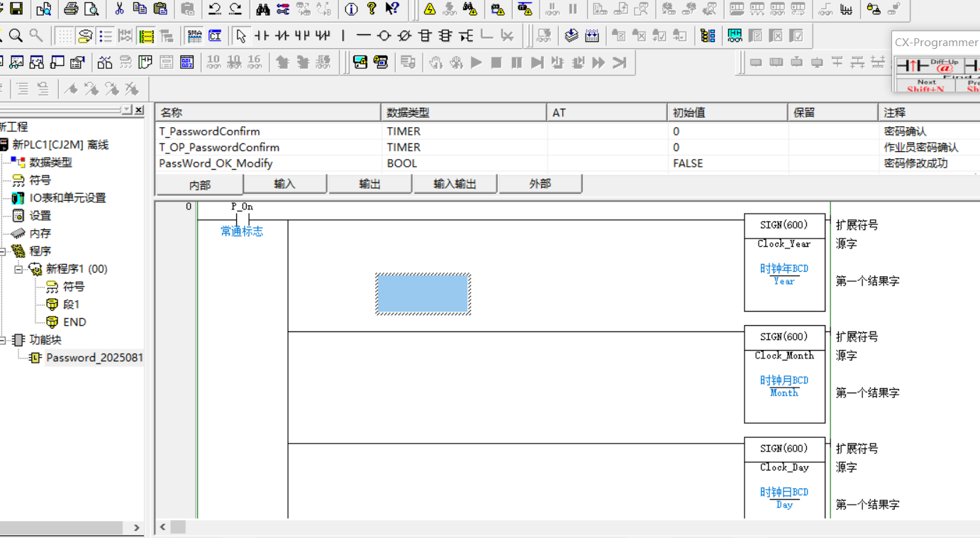The width and height of the screenshot is (980, 538).
Task: Click the Undo arrow icon
Action: 214,9
